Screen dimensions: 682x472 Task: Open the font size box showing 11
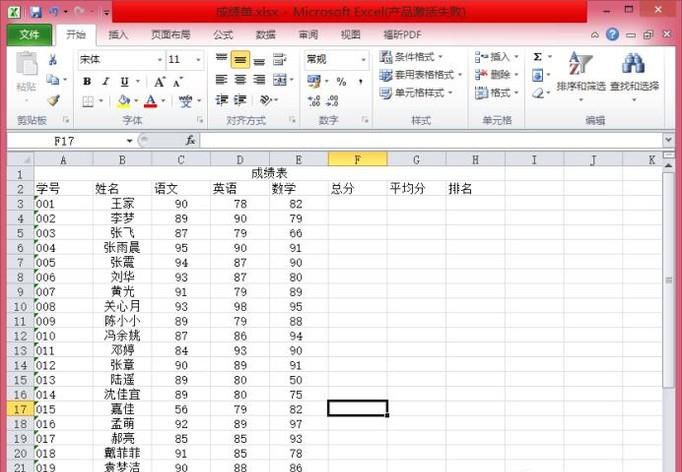[x=185, y=60]
